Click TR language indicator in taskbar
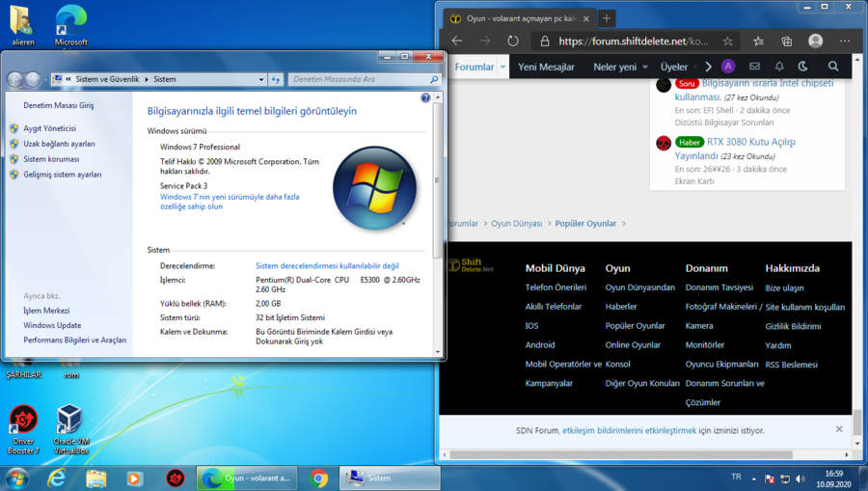Viewport: 868px width, 491px height. (x=736, y=477)
